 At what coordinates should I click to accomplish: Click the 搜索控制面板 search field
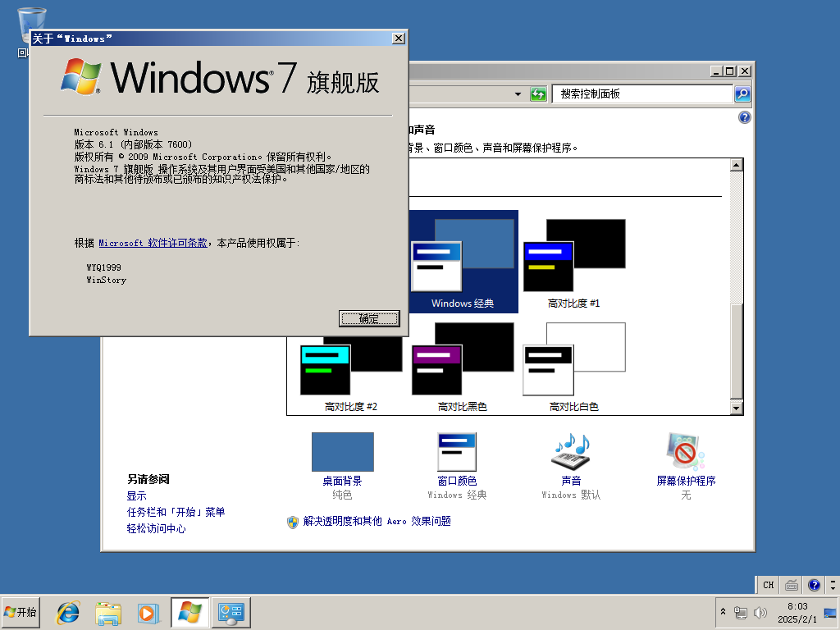[x=642, y=94]
